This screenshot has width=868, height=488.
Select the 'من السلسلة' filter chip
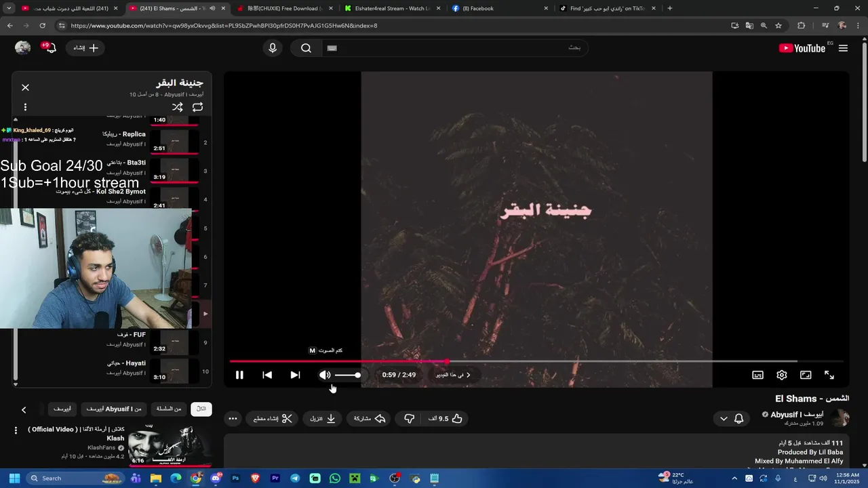169,409
